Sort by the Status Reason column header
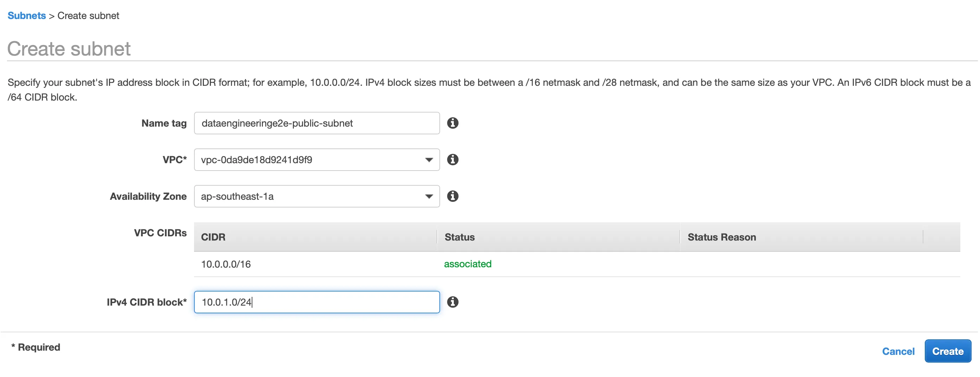Screen dimensions: 980x377 pos(801,237)
